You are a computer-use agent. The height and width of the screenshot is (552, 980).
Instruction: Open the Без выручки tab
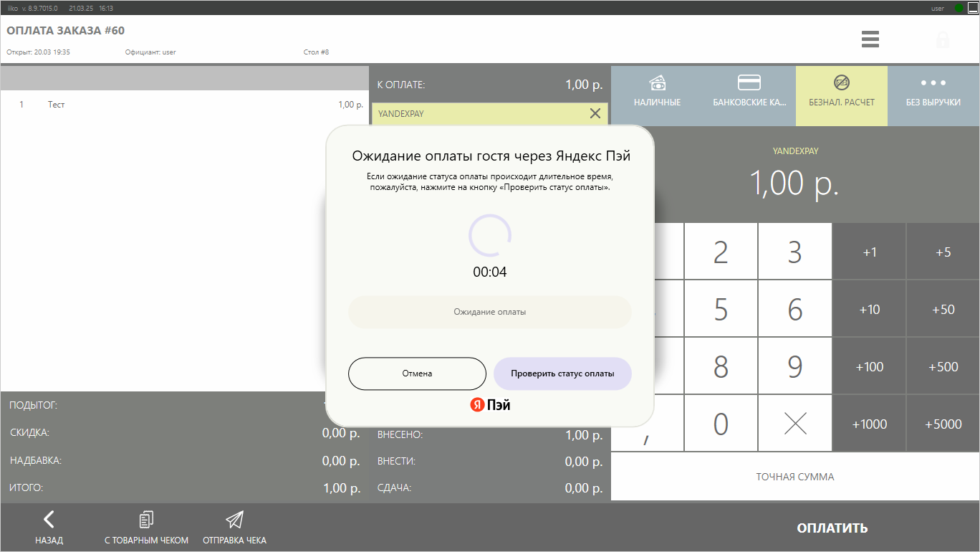(x=933, y=96)
